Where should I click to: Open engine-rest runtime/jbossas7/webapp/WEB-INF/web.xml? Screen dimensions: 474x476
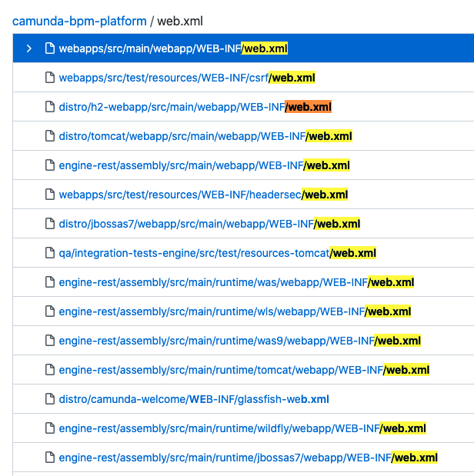[x=249, y=458]
